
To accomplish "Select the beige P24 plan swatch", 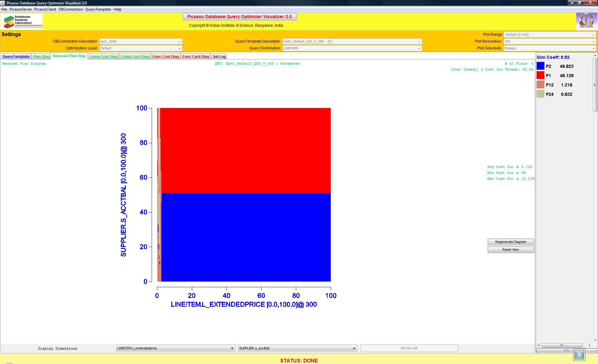I will click(x=540, y=94).
